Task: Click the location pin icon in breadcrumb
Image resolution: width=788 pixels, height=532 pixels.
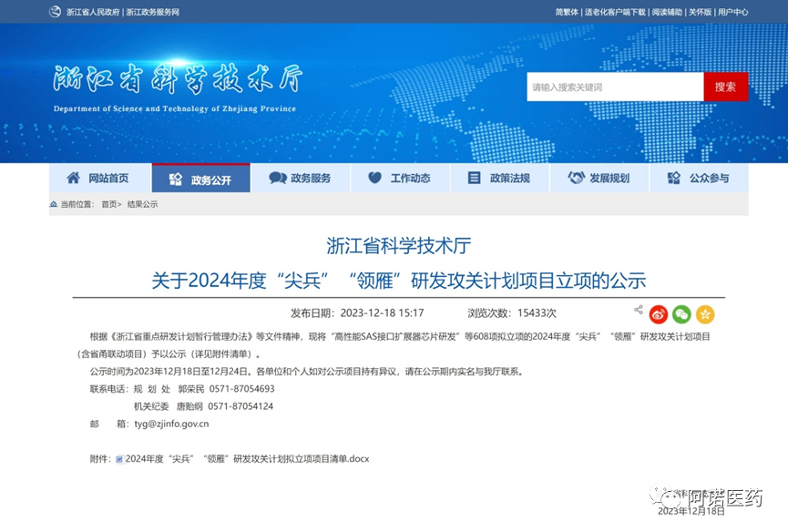Action: [x=54, y=205]
